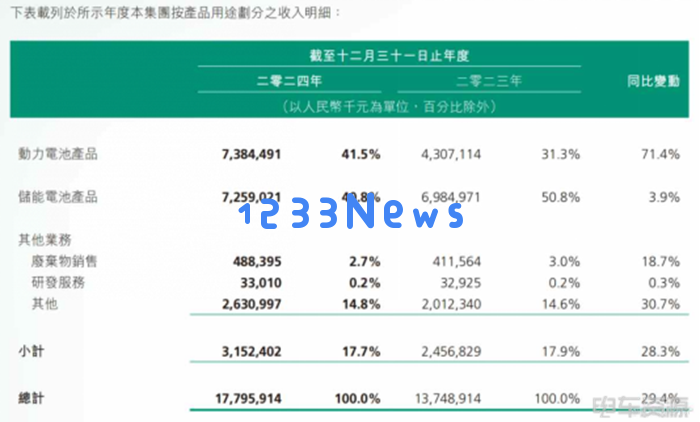The height and width of the screenshot is (422, 700).
Task: Select the percentage 41.5%
Action: point(361,155)
